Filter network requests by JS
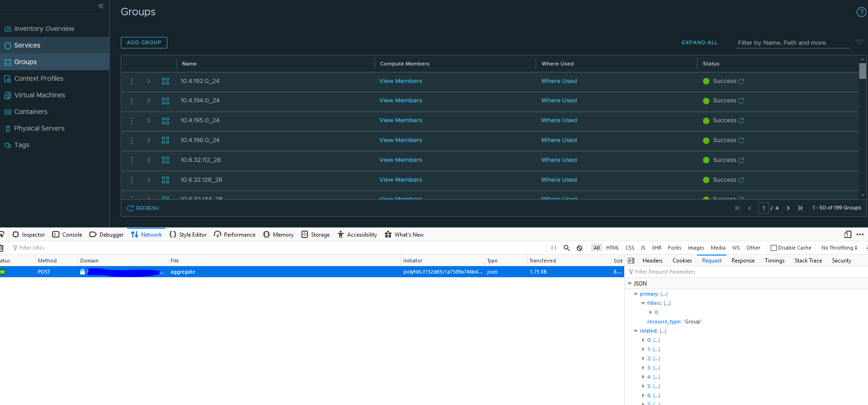This screenshot has width=868, height=405. click(x=643, y=248)
